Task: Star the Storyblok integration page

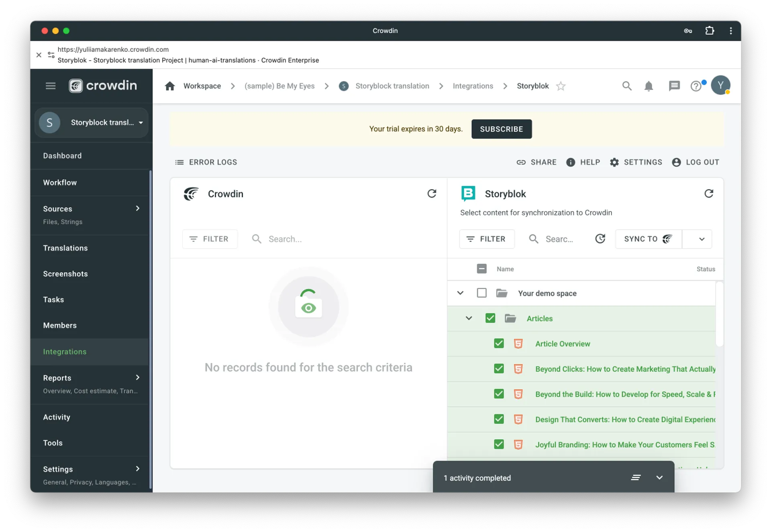Action: click(x=561, y=86)
